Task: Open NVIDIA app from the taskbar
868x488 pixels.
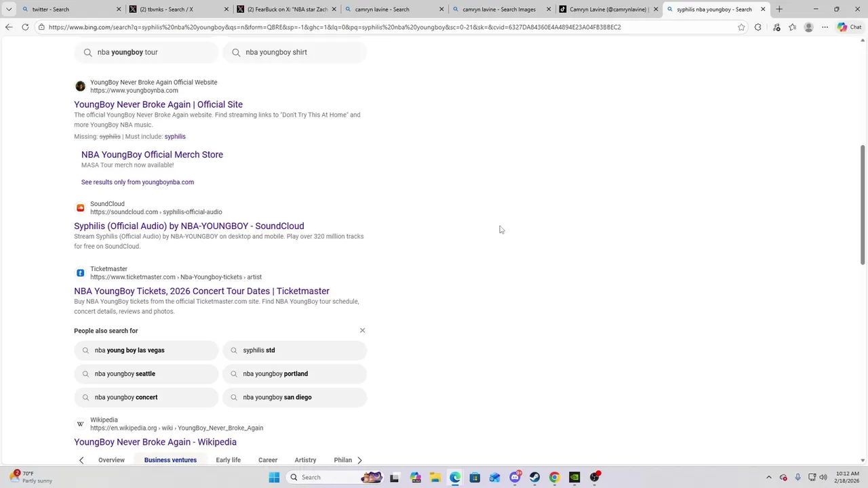Action: (x=574, y=477)
